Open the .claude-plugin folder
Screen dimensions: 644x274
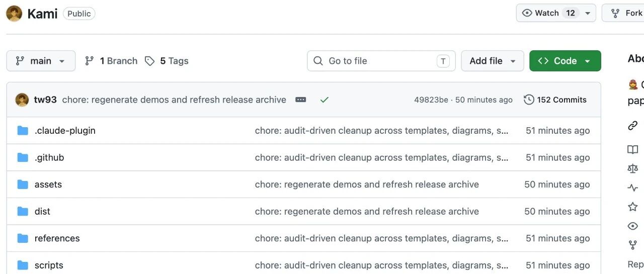click(x=65, y=130)
